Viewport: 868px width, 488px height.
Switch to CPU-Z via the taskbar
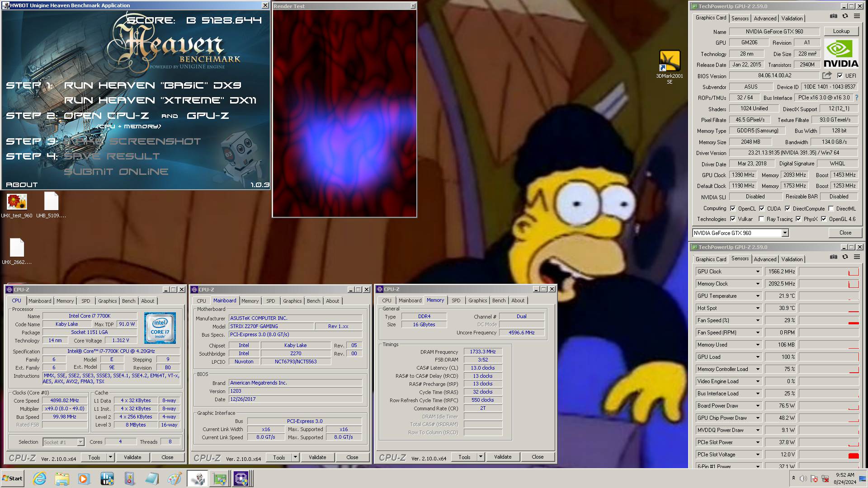coord(241,479)
